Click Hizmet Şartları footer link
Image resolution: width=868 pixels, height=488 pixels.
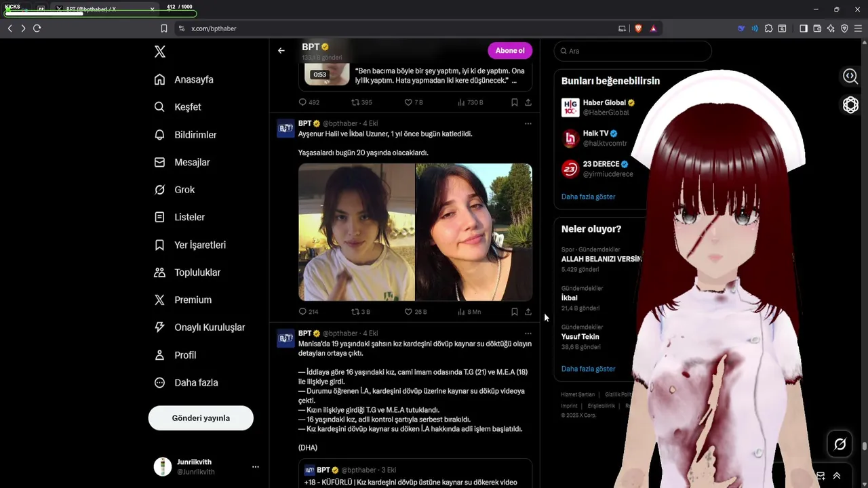(578, 394)
